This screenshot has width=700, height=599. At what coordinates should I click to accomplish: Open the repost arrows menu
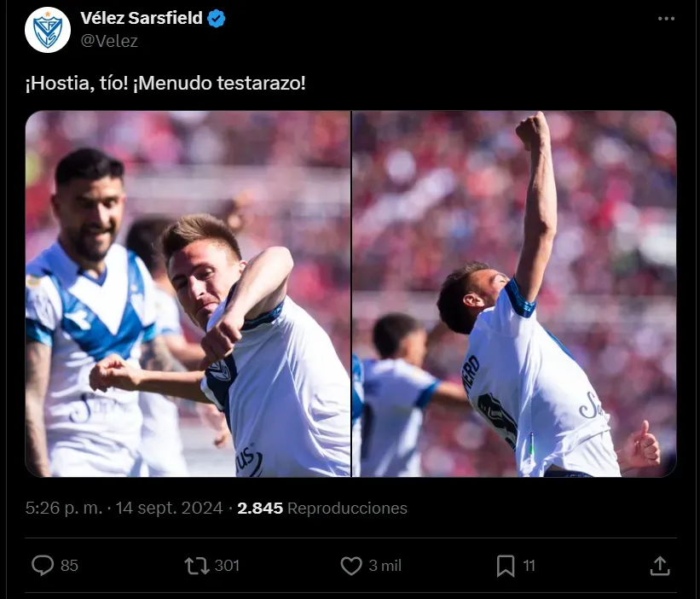(x=197, y=565)
